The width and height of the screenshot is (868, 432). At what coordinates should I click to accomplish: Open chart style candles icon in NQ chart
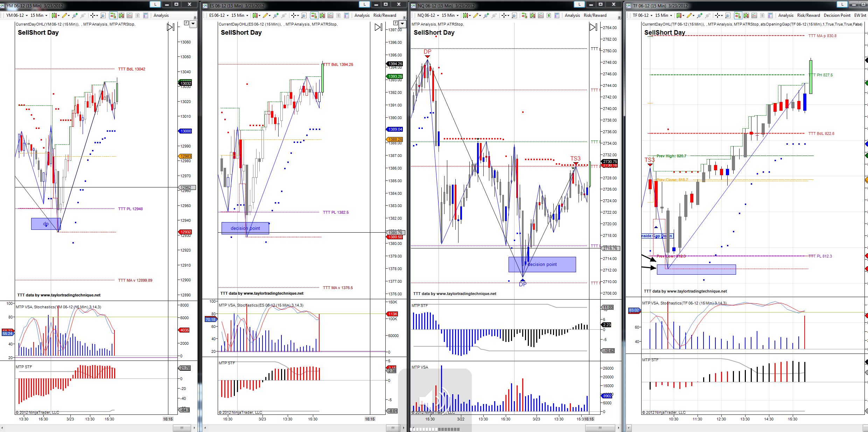point(466,15)
